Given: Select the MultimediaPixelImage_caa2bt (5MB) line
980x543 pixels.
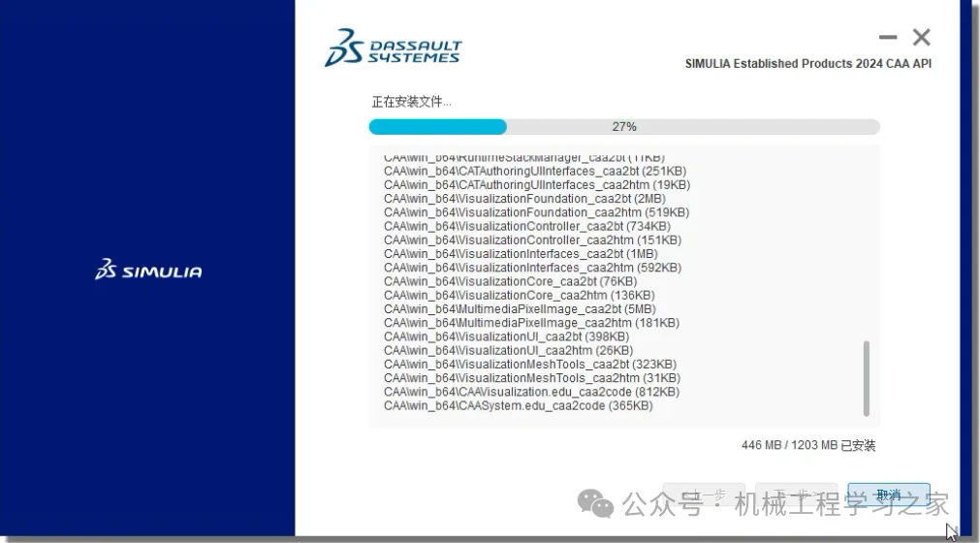Looking at the screenshot, I should pyautogui.click(x=520, y=309).
